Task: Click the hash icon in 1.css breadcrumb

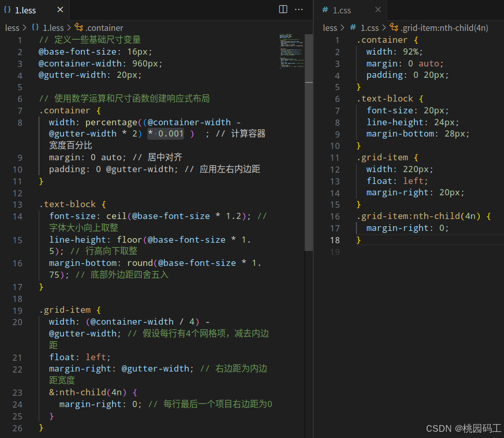Action: pos(353,27)
